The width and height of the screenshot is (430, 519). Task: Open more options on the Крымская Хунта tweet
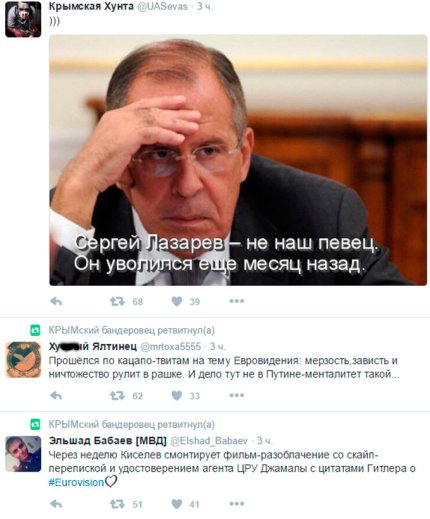pos(237,301)
